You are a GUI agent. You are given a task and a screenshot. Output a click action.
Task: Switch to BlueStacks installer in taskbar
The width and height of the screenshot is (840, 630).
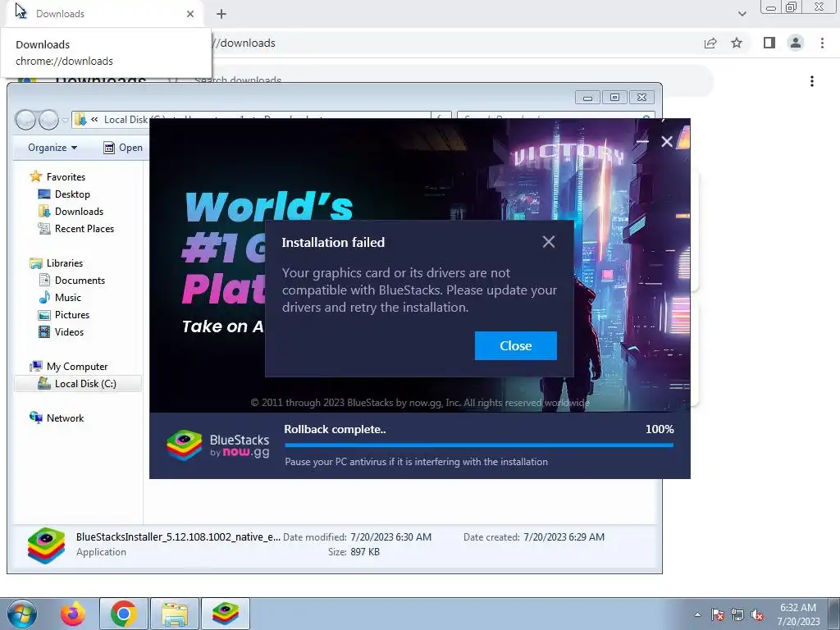[226, 614]
